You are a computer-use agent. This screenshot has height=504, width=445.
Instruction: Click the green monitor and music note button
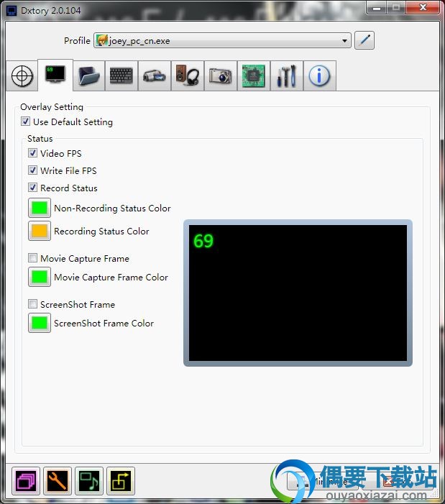pyautogui.click(x=89, y=481)
